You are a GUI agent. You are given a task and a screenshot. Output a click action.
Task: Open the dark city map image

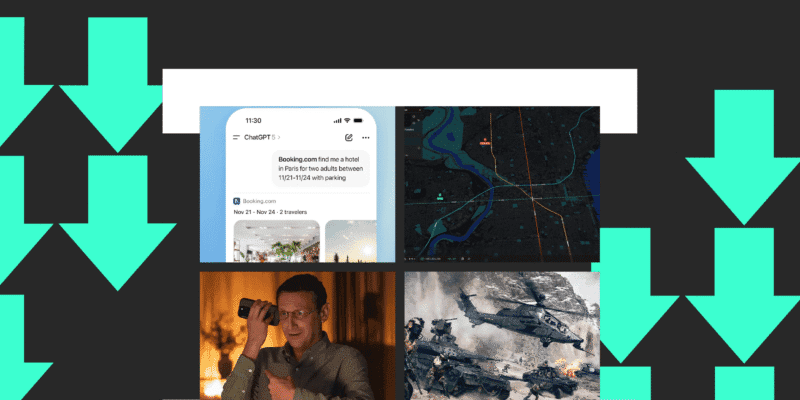coord(502,184)
